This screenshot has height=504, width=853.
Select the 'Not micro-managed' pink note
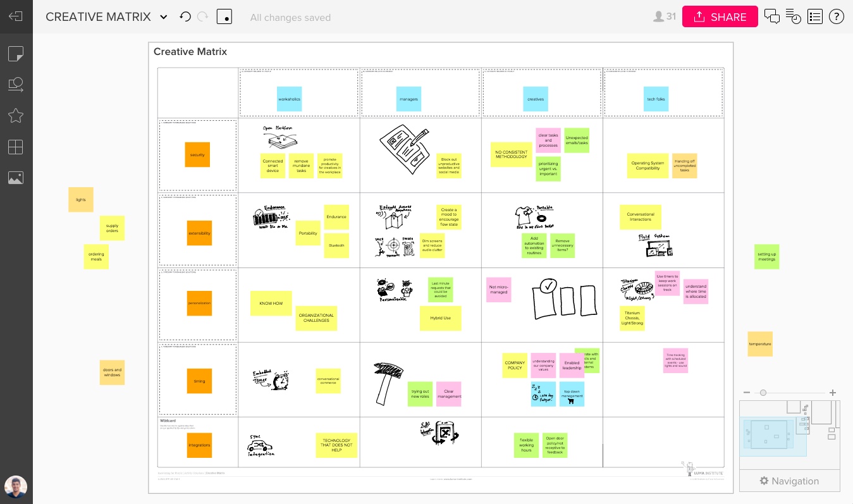click(498, 290)
